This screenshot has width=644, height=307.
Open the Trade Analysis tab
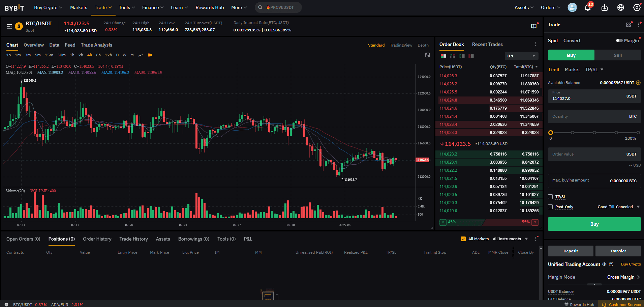(96, 45)
